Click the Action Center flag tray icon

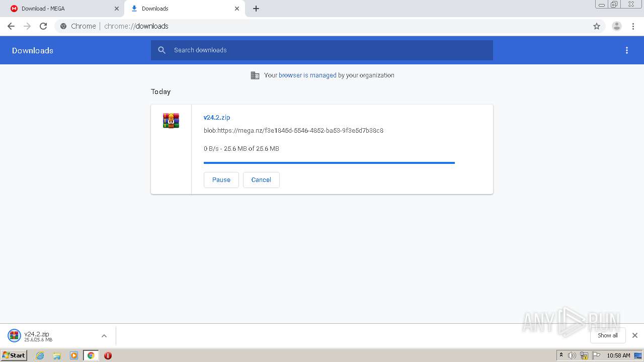pyautogui.click(x=596, y=355)
